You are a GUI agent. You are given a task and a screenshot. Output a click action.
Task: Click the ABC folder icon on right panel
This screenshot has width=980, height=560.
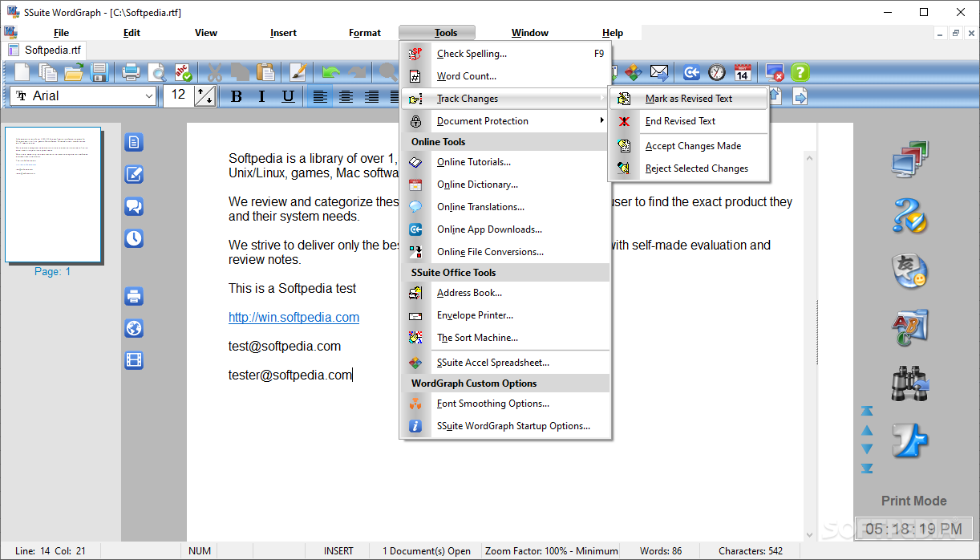[x=909, y=327]
